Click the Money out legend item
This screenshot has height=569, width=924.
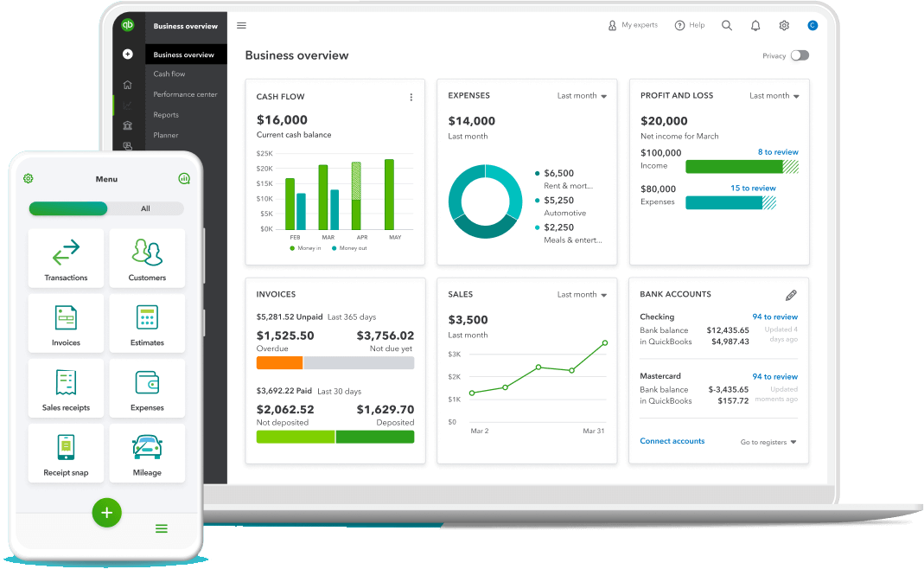pyautogui.click(x=349, y=248)
